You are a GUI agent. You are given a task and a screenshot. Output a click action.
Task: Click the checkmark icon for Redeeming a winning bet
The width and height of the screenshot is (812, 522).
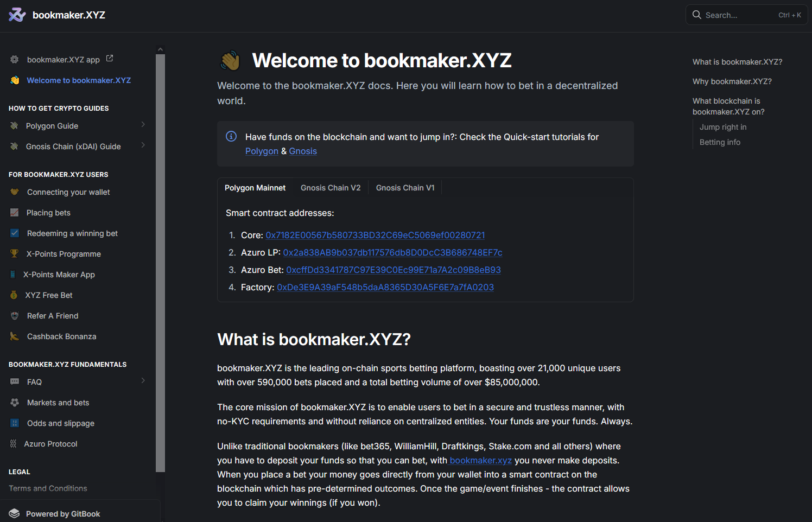(x=15, y=233)
